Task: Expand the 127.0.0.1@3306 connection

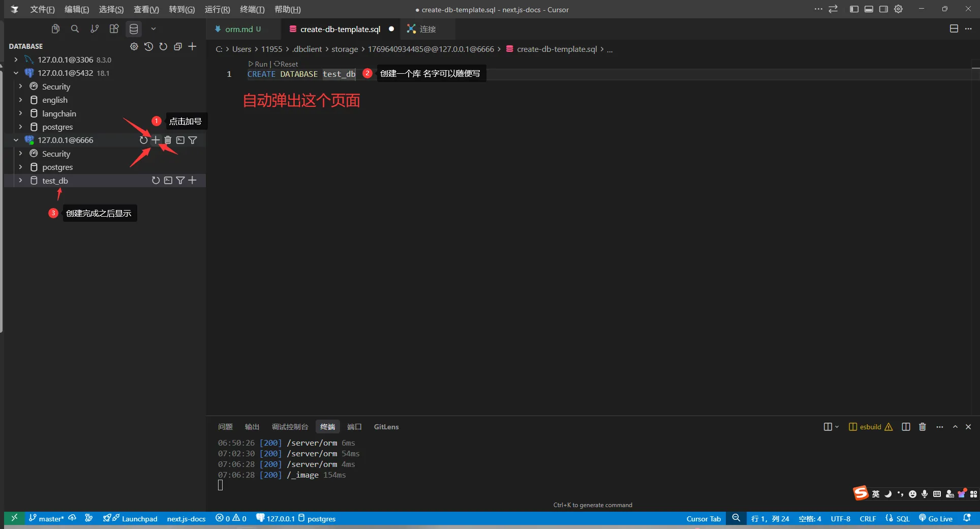Action: point(16,60)
